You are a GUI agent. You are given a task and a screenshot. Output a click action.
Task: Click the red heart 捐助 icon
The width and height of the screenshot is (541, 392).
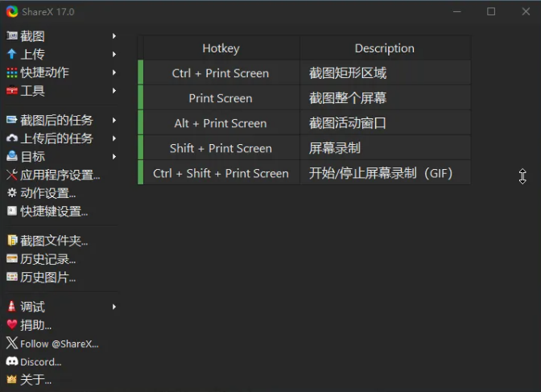[12, 324]
